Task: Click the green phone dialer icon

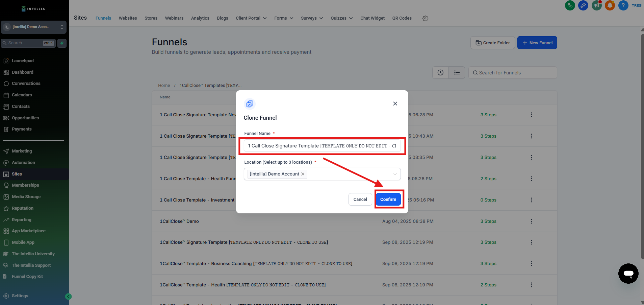Action: click(x=570, y=5)
